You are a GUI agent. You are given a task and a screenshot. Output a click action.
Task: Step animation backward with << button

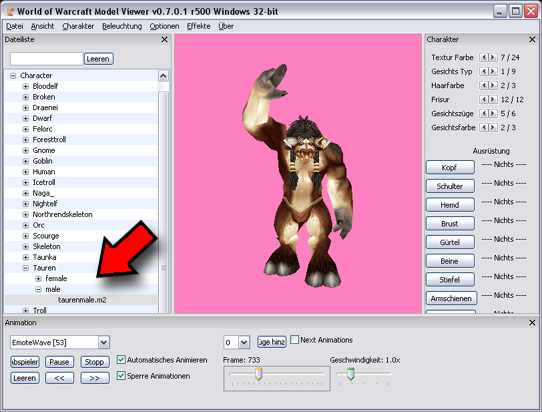click(x=59, y=378)
